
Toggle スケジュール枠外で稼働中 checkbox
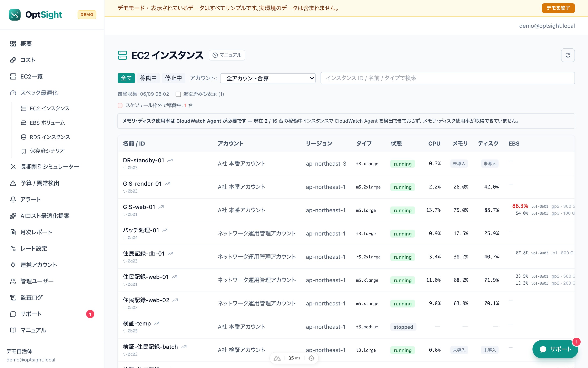[120, 105]
